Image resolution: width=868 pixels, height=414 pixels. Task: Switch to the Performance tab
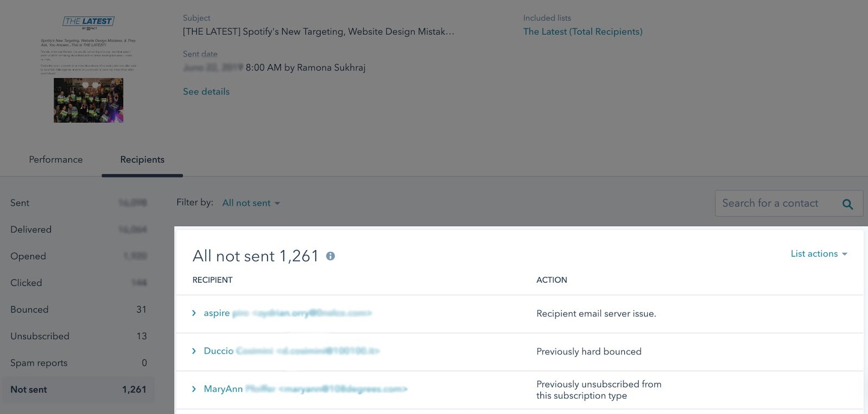pyautogui.click(x=56, y=160)
